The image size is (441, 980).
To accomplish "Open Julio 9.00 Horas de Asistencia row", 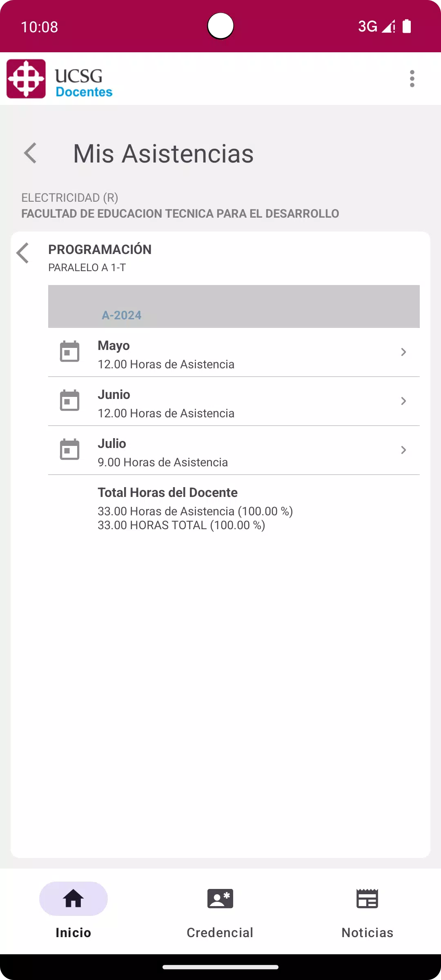I will coord(234,450).
